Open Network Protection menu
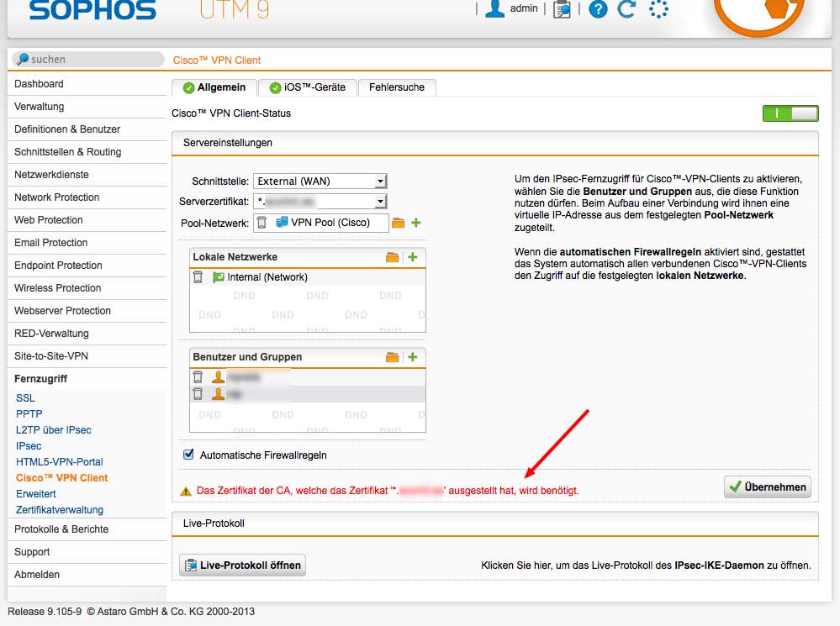This screenshot has width=840, height=626. [x=87, y=197]
